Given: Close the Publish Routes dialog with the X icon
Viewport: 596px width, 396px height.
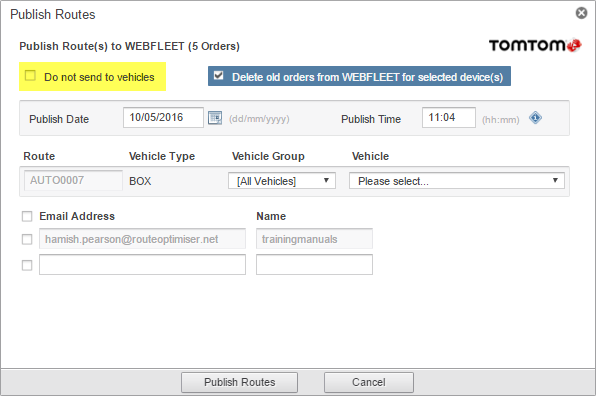Looking at the screenshot, I should coord(581,13).
